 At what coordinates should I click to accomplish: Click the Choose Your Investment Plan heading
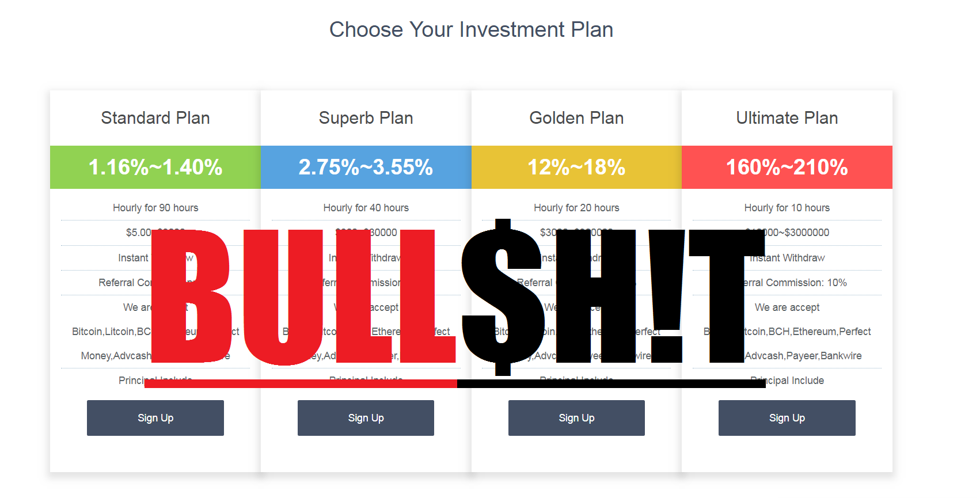[x=471, y=29]
